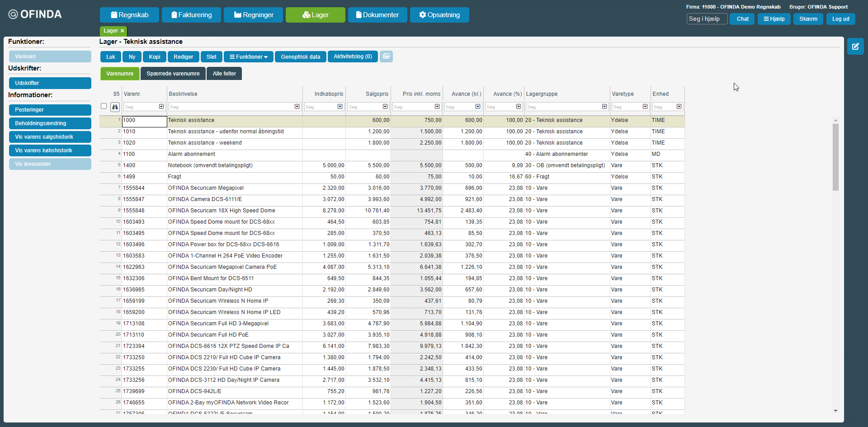Expand the Lagergruppe column filter dropdown
Screen dimensions: 868x427
pos(604,107)
